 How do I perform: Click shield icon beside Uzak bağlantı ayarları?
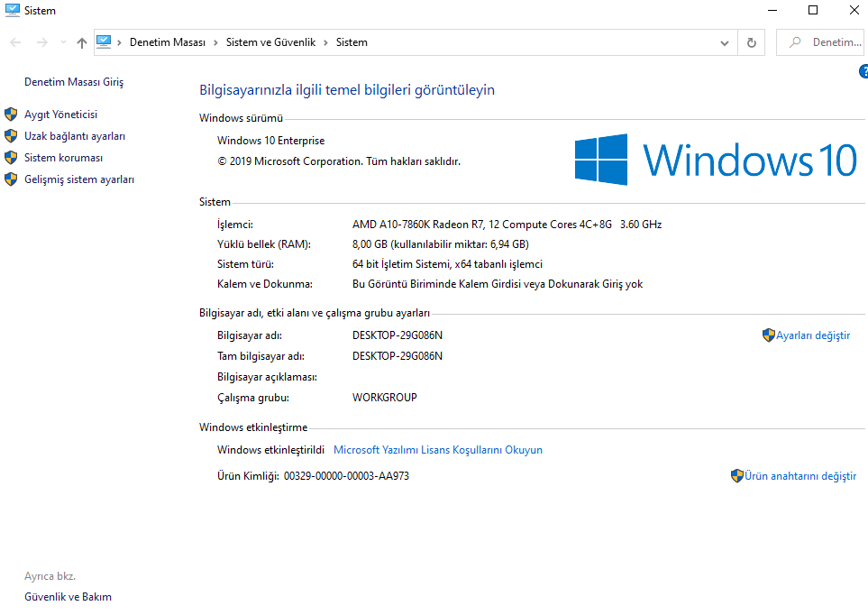click(x=11, y=136)
